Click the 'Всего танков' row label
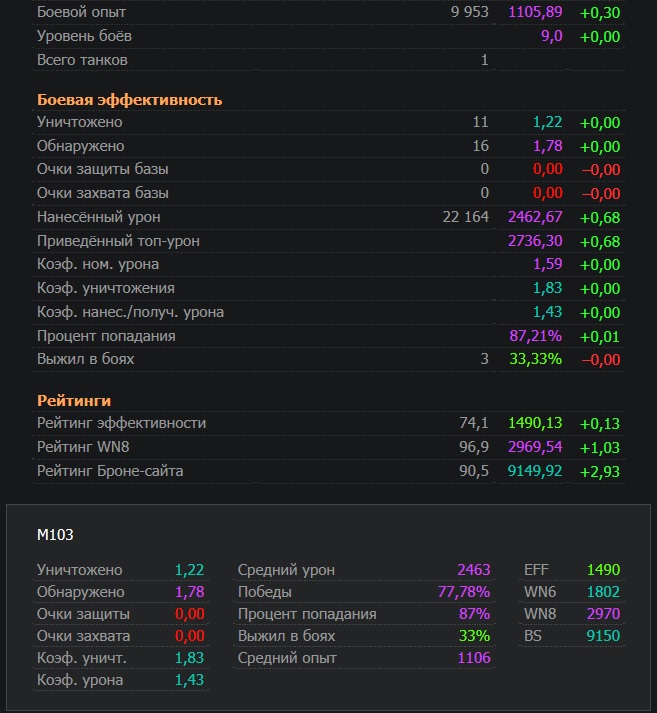Viewport: 657px width, 713px height. [82, 60]
